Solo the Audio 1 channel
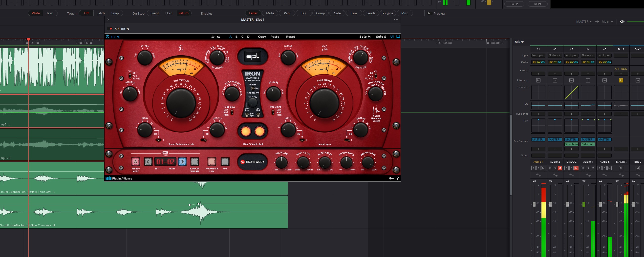 coord(538,168)
